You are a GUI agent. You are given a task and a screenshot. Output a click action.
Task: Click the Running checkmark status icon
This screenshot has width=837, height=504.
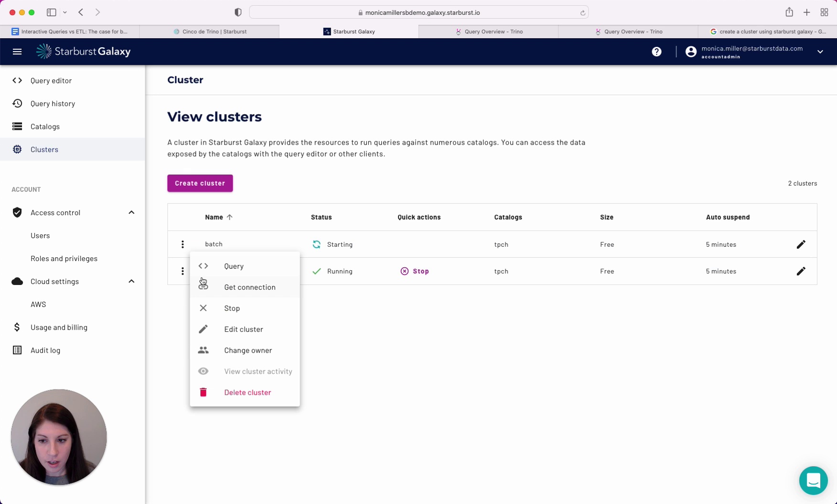point(316,271)
